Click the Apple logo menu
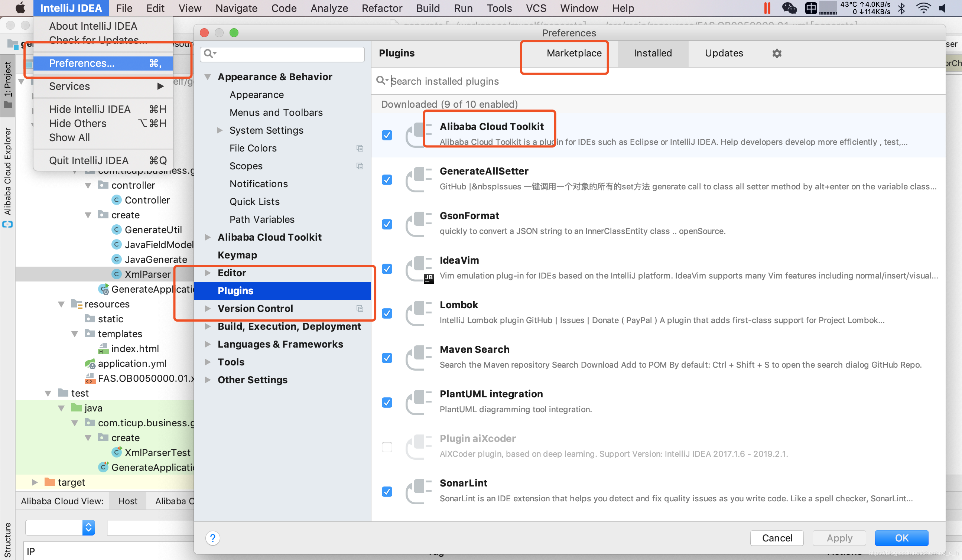Screen dimensions: 962x560 (x=19, y=8)
